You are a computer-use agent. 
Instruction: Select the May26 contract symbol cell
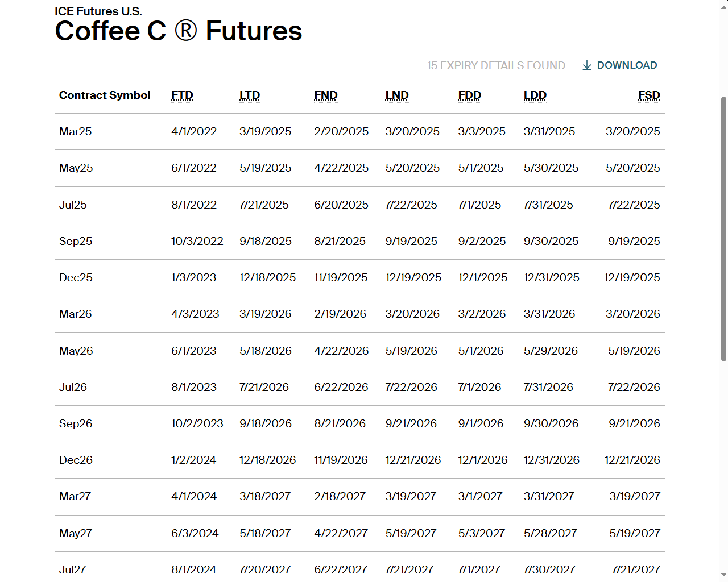pyautogui.click(x=76, y=351)
